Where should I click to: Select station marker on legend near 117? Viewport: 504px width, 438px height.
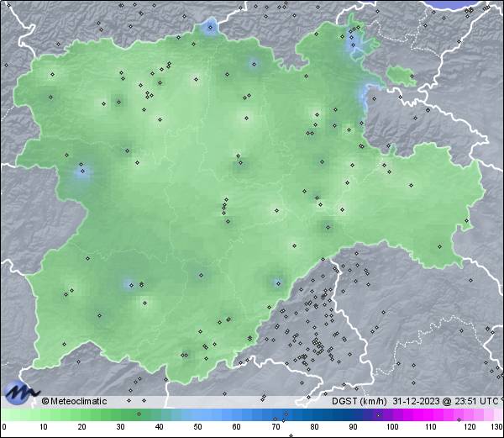click(x=459, y=420)
